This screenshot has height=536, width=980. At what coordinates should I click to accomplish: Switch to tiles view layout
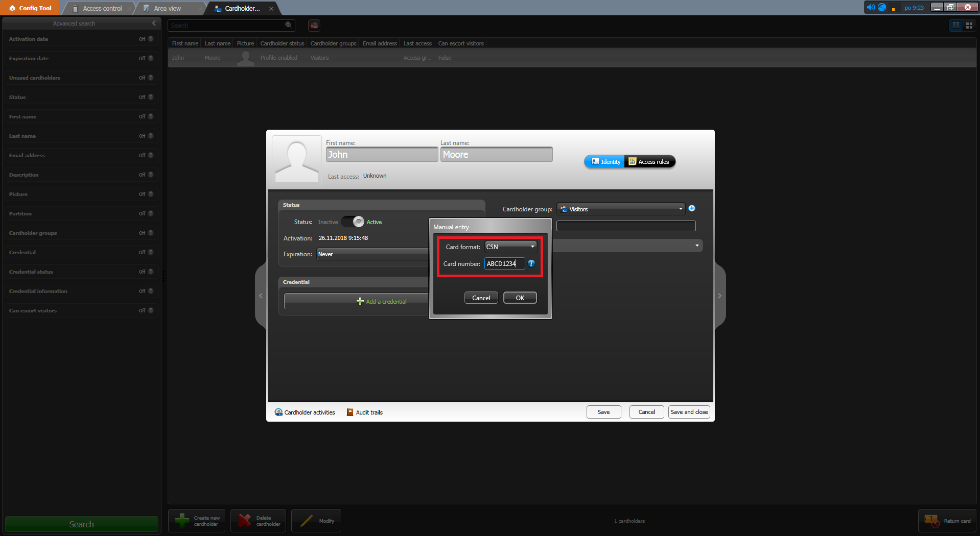point(969,26)
